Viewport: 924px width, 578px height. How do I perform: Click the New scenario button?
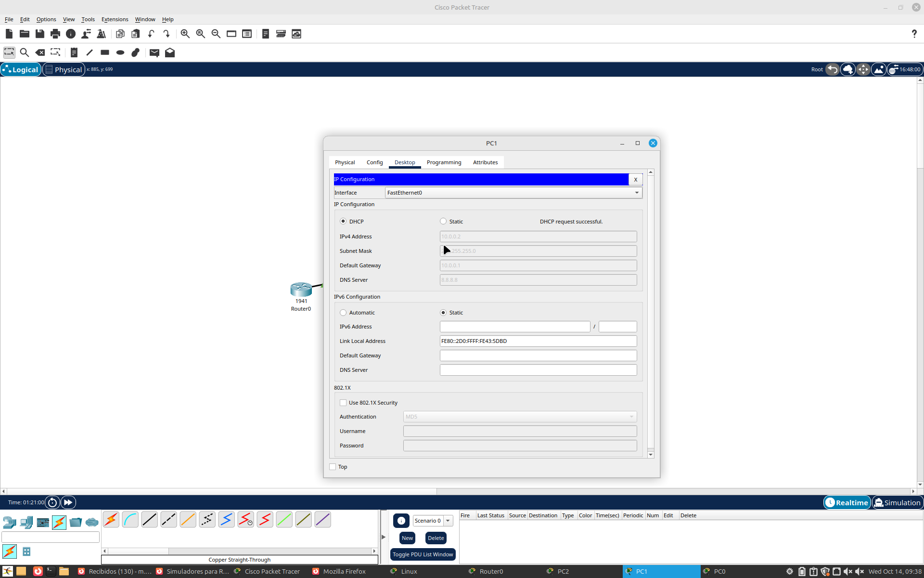[407, 538]
